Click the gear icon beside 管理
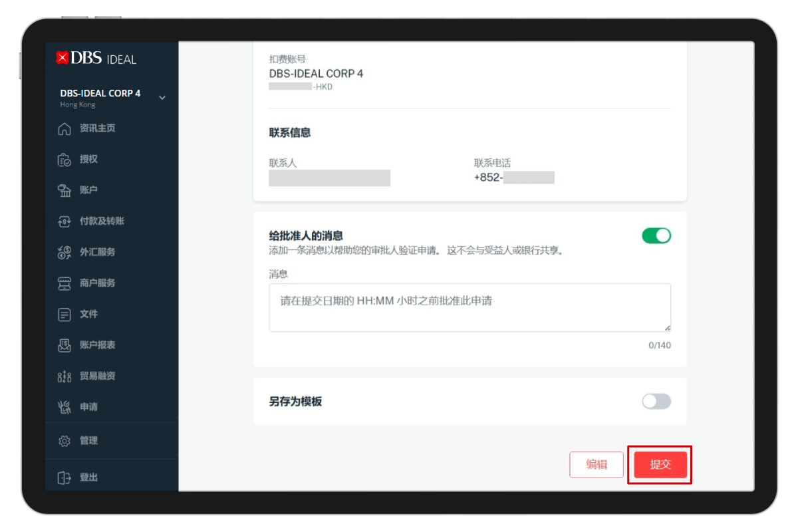Image resolution: width=798 pixels, height=532 pixels. coord(65,441)
